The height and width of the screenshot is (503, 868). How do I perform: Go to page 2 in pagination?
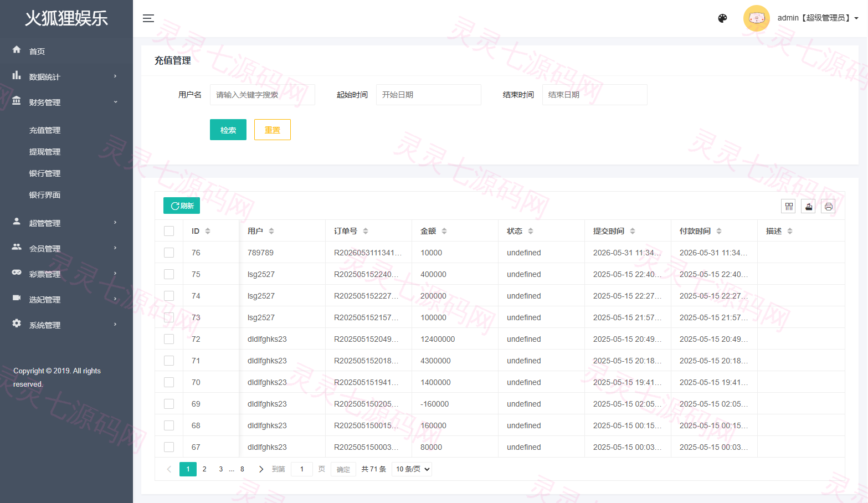point(204,469)
